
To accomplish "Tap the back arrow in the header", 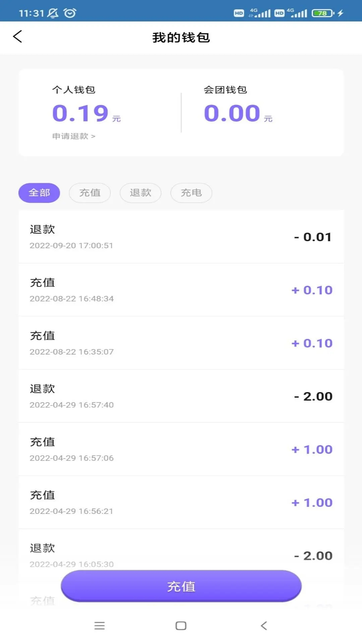I will (17, 37).
